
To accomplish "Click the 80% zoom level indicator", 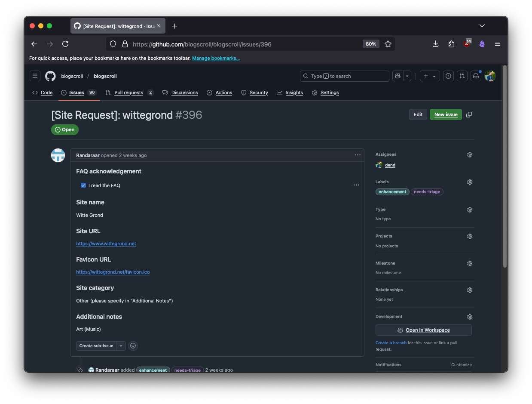I will 371,44.
